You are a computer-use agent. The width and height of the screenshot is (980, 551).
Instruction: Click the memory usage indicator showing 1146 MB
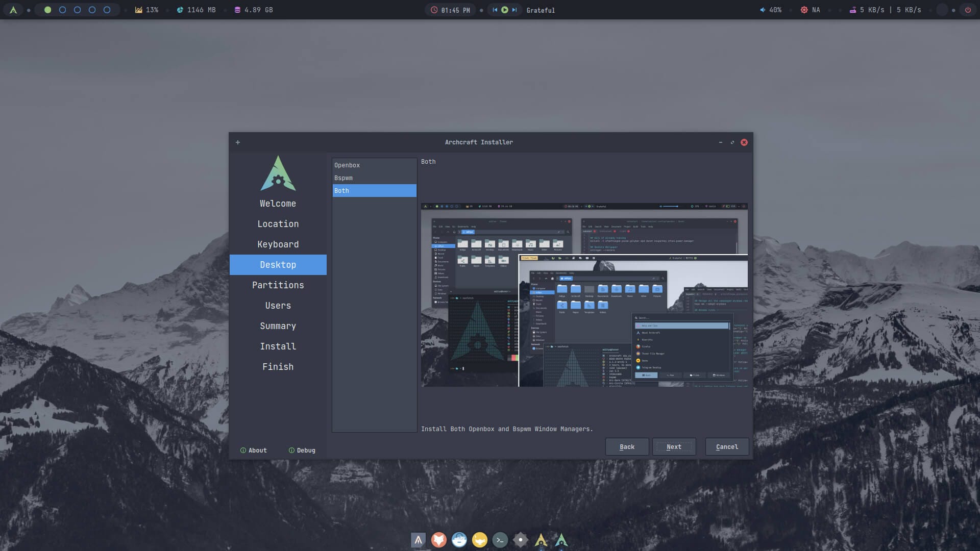(196, 9)
